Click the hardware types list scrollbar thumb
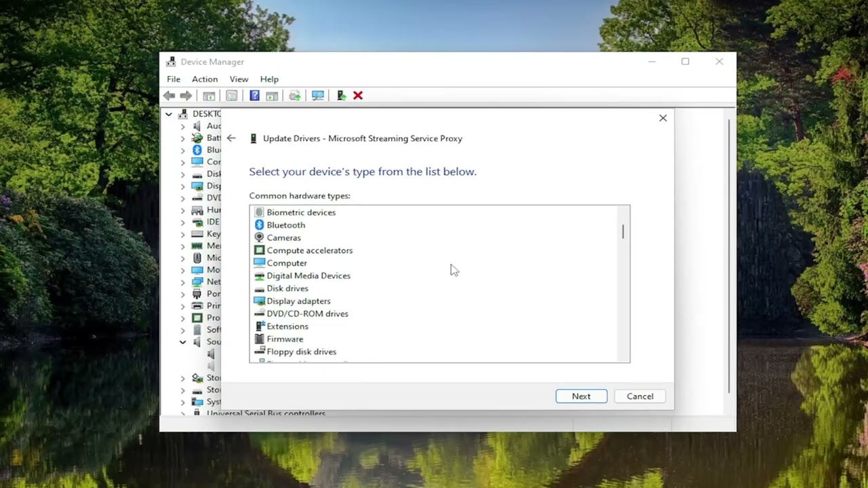This screenshot has height=488, width=868. point(623,232)
